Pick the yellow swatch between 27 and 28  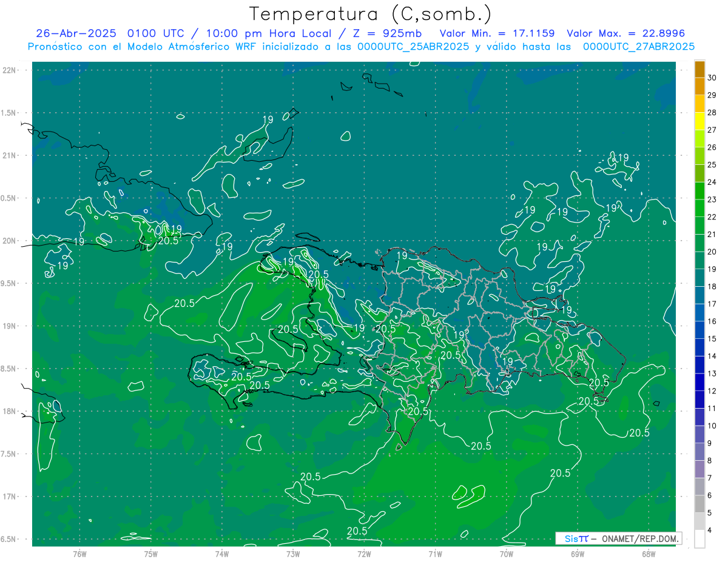click(x=699, y=121)
